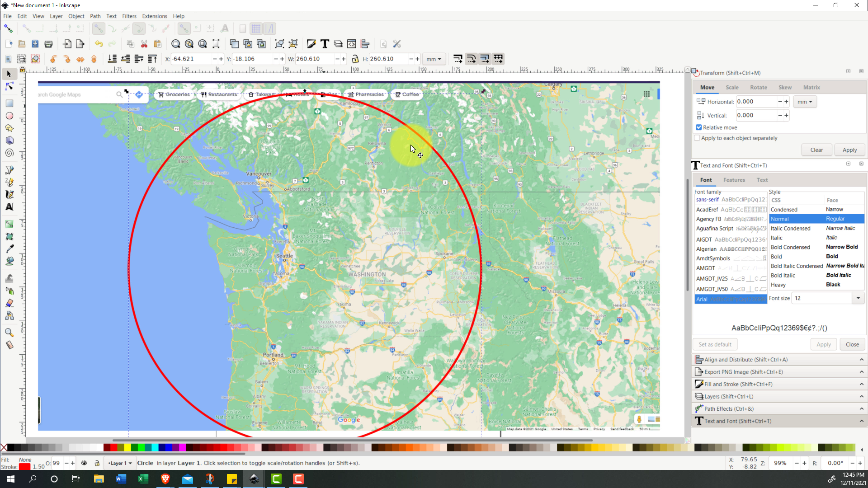The width and height of the screenshot is (868, 488).
Task: Open the Font size dropdown arrow
Action: [x=858, y=298]
